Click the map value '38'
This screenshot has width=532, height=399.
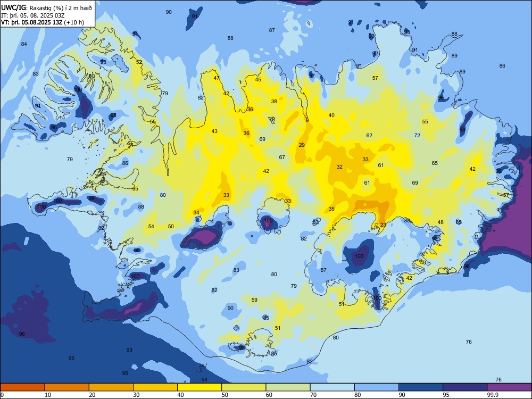point(274,101)
